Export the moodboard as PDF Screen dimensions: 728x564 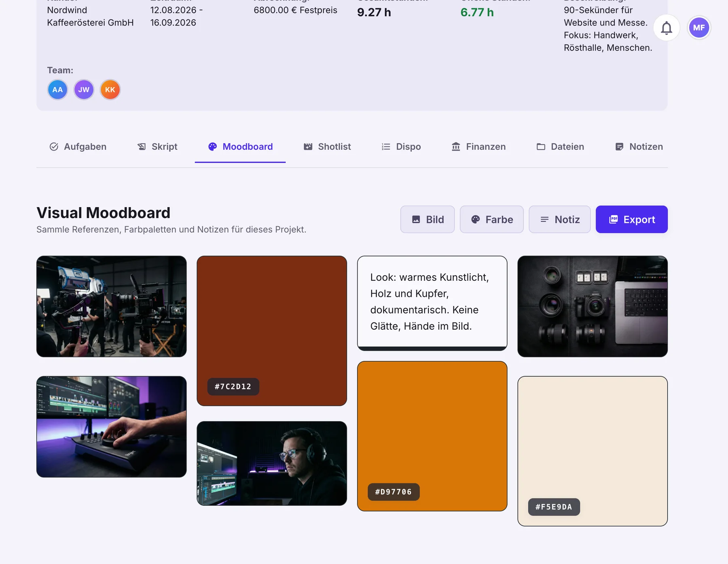tap(632, 219)
